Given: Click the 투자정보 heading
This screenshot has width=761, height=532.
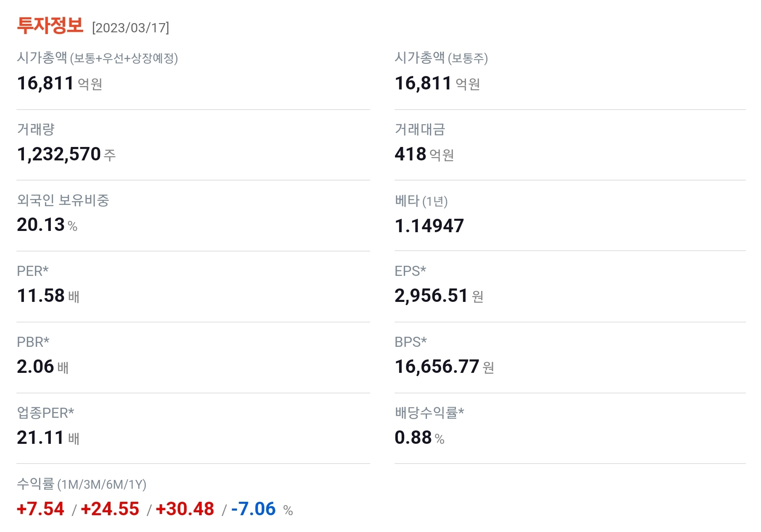Looking at the screenshot, I should (x=49, y=26).
